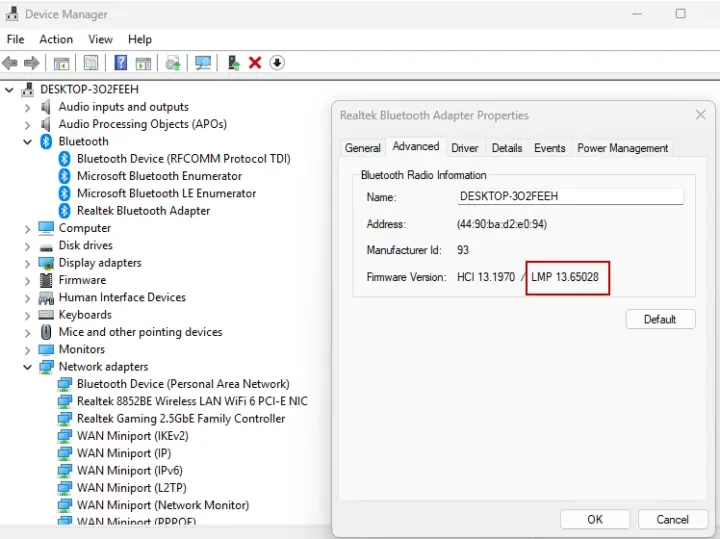Expand Audio inputs and outputs
Screen dimensions: 720x539
(x=27, y=107)
